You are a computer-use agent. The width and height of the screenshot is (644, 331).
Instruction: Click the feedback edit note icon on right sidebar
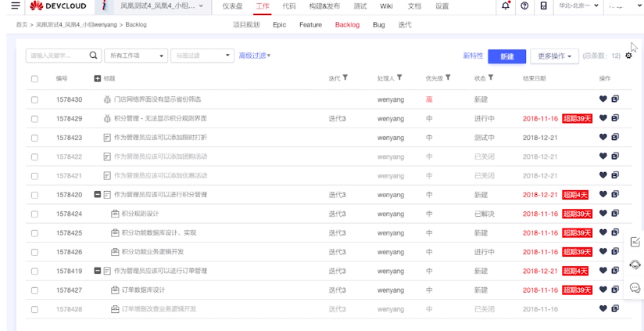pos(635,242)
